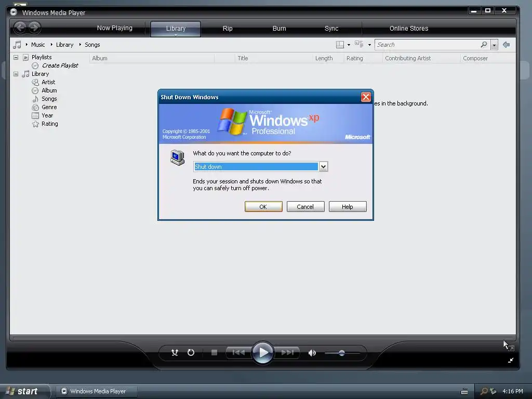
Task: Select Playlists in the navigation tree
Action: tap(42, 57)
